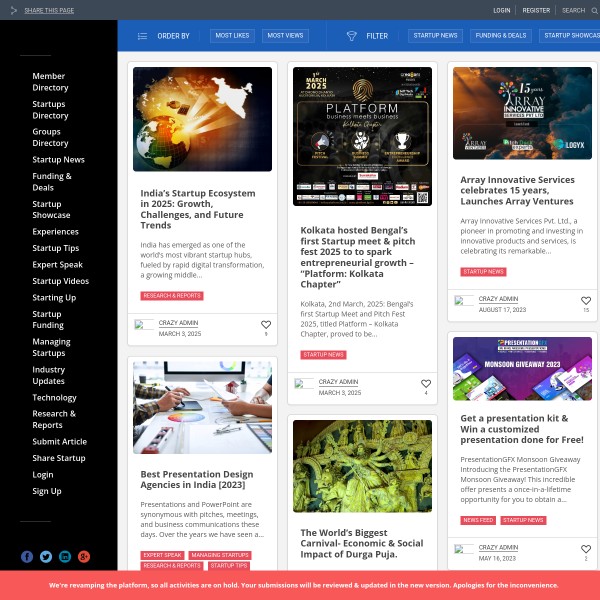Screen dimensions: 600x600
Task: Open Array Innovative Services celebrates 15 years headline
Action: pos(517,191)
